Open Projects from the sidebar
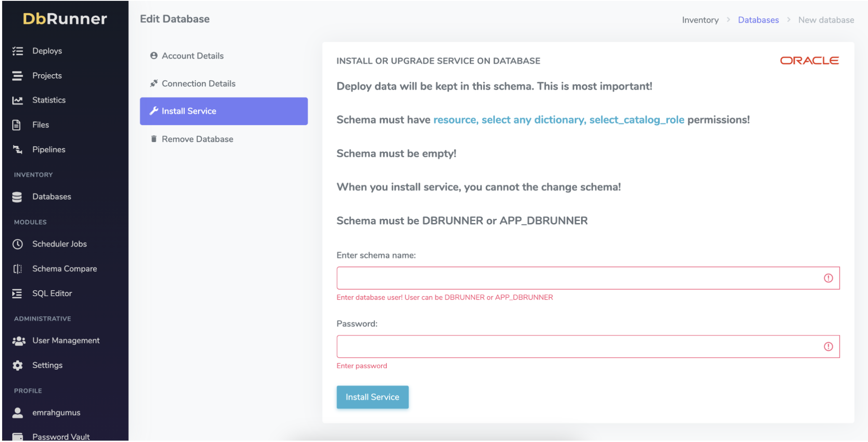The height and width of the screenshot is (442, 868). pos(47,76)
